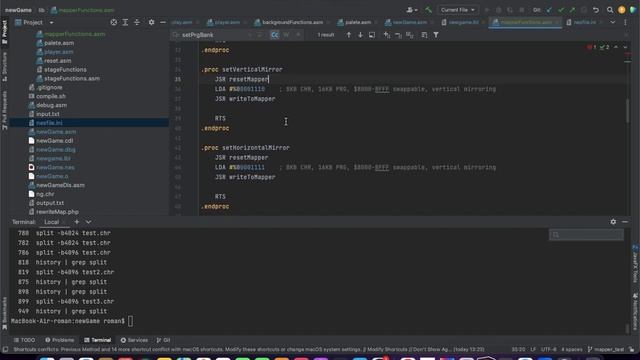Minimize the Terminal tool window

625,222
